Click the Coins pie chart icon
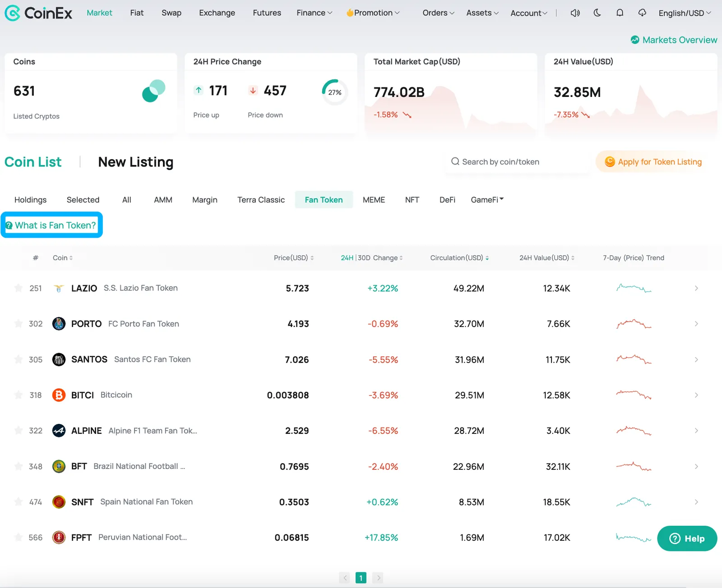The image size is (722, 588). [154, 91]
